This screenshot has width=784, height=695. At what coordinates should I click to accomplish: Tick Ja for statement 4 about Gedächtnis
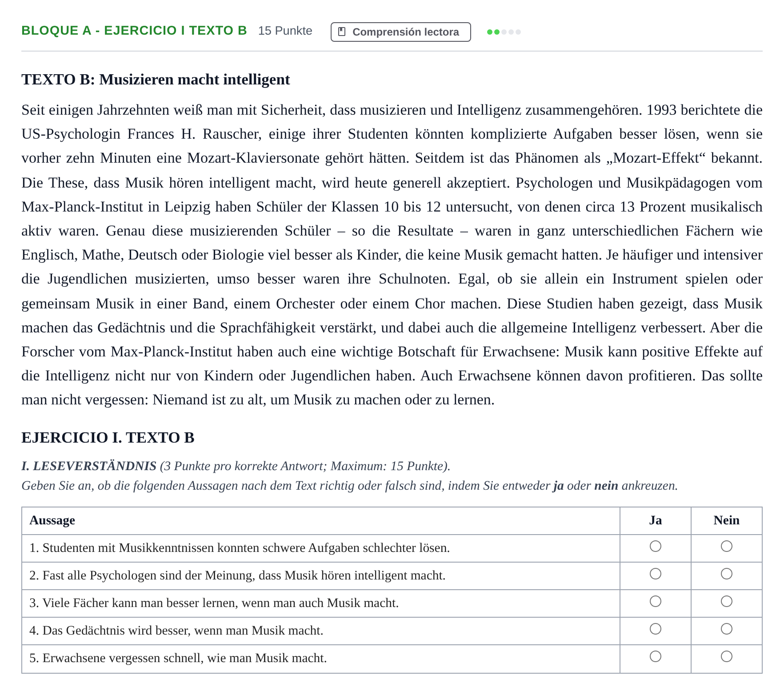coord(656,629)
